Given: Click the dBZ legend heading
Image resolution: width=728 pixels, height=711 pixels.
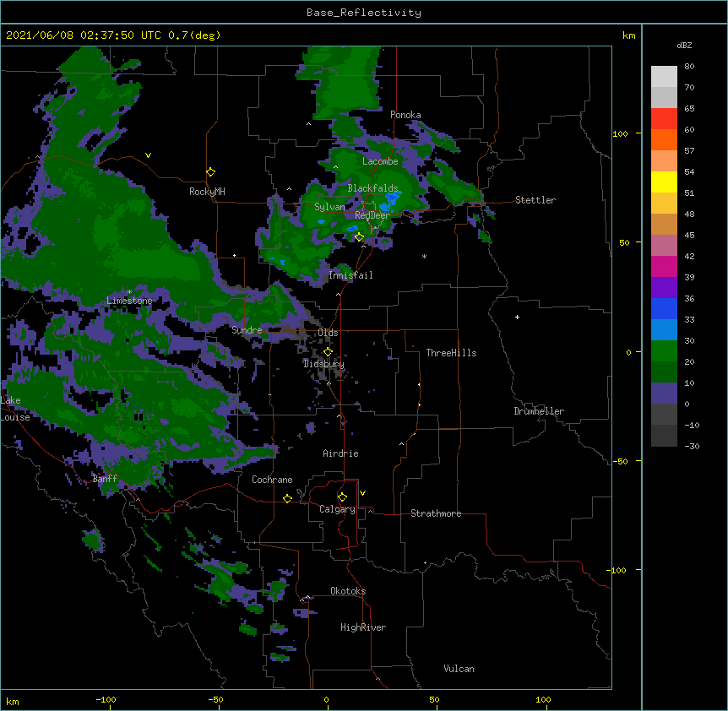Looking at the screenshot, I should click(684, 45).
